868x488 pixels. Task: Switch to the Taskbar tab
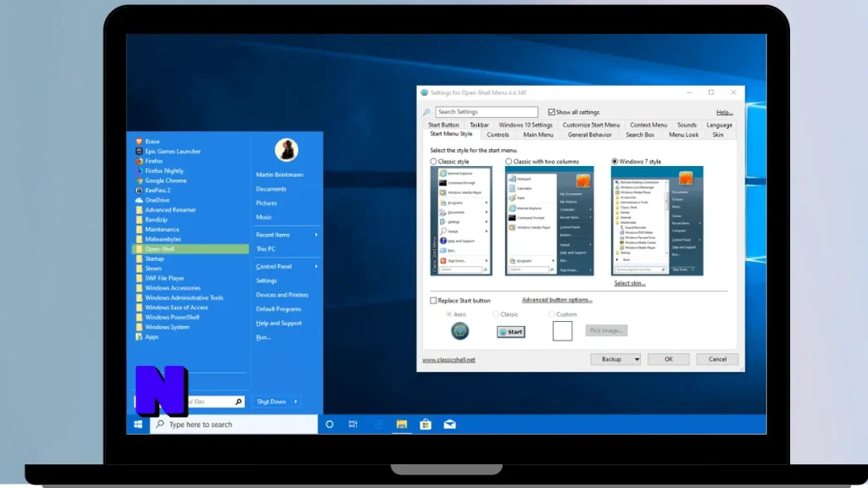coord(480,125)
